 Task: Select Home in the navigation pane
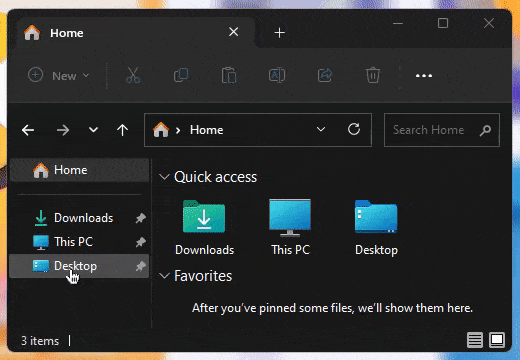click(x=79, y=170)
